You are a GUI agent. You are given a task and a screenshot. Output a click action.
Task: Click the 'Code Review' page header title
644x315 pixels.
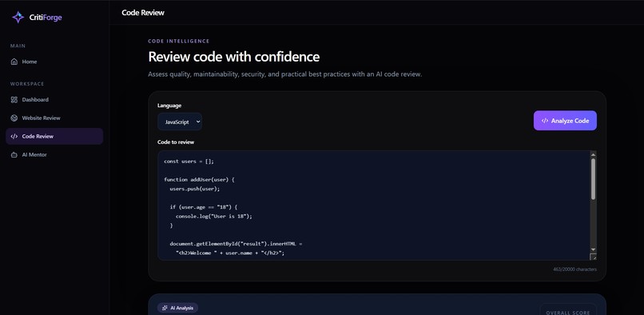point(143,13)
